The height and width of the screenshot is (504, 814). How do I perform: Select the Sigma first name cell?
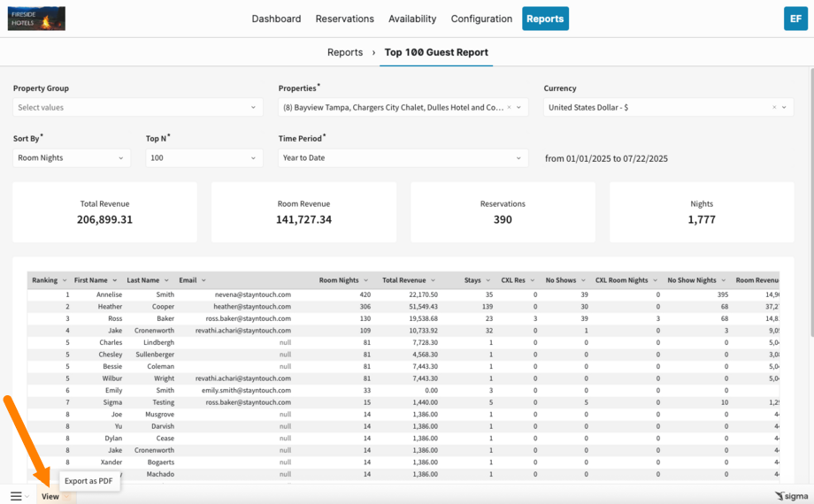click(x=112, y=402)
